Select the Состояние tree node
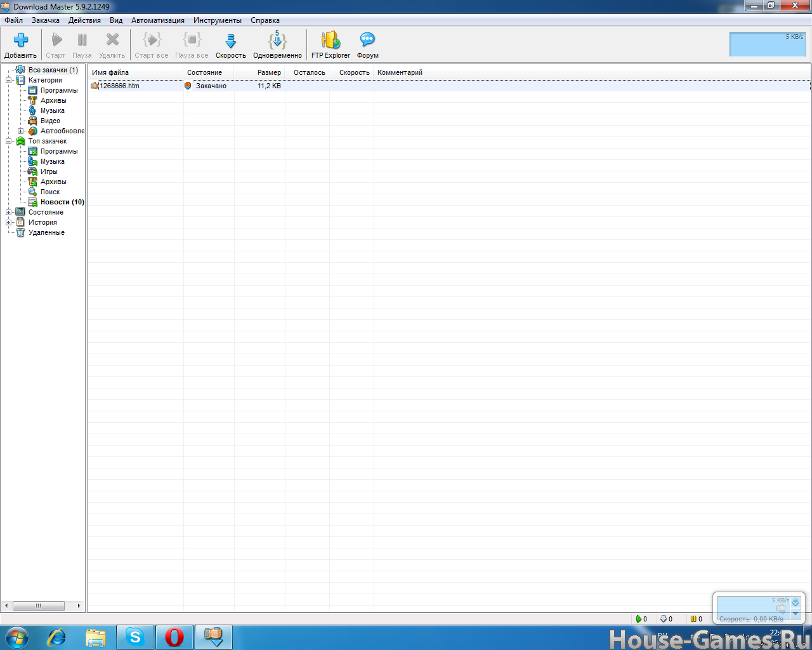Screen dimensions: 812x650 pos(46,212)
